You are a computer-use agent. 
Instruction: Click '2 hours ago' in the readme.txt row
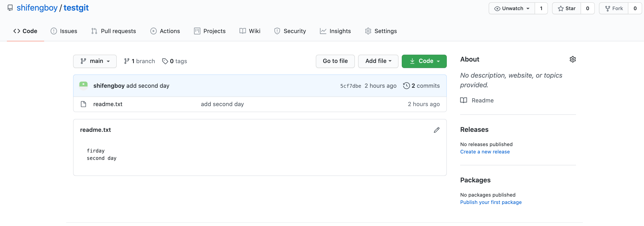[x=424, y=104]
